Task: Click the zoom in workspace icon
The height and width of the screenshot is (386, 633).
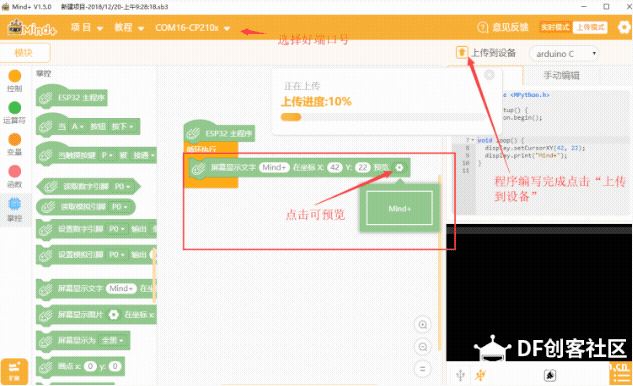Action: (x=423, y=325)
